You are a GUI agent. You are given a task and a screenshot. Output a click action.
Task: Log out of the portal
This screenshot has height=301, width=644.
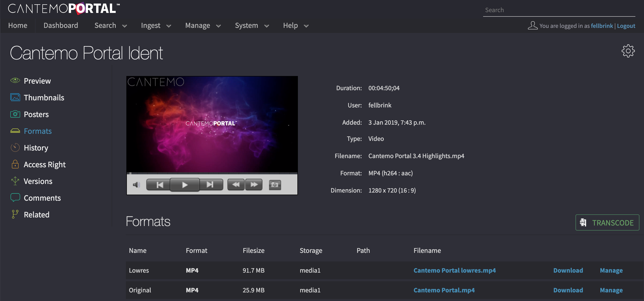pyautogui.click(x=626, y=26)
